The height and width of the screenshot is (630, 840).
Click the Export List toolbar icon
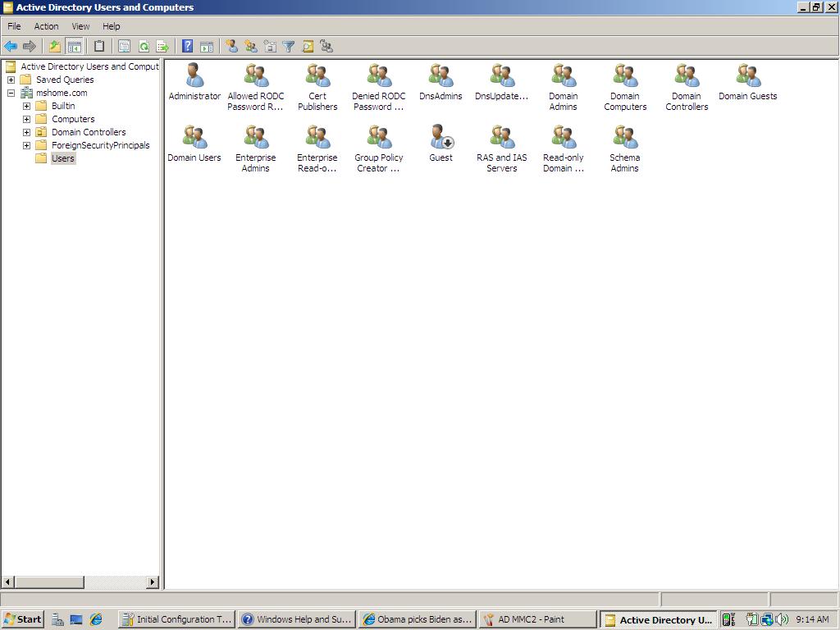click(x=162, y=47)
